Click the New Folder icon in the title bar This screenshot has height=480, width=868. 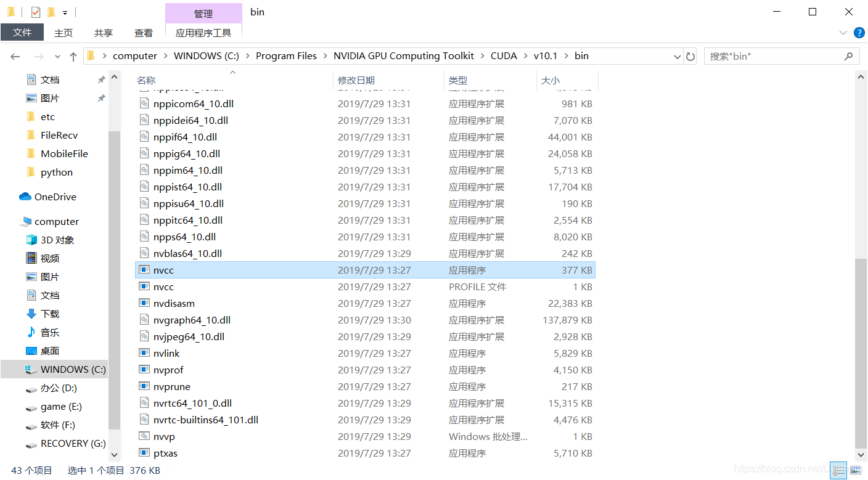(51, 12)
